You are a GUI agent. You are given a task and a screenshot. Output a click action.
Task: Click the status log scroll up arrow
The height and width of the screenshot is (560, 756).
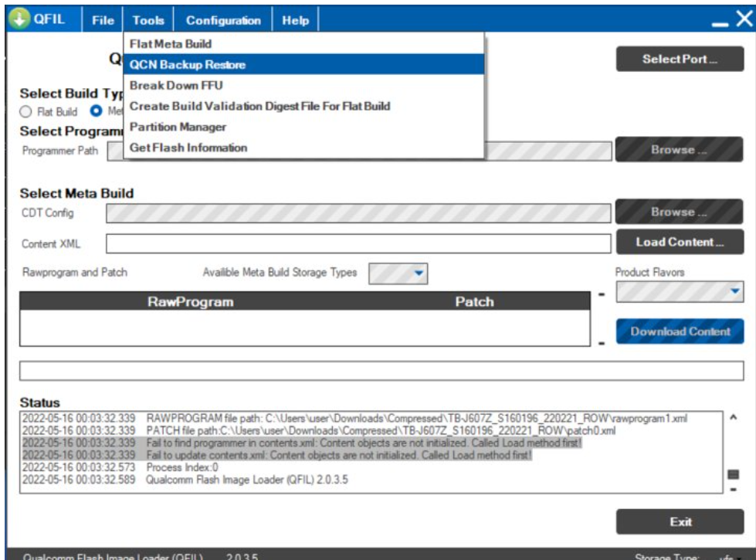(734, 418)
